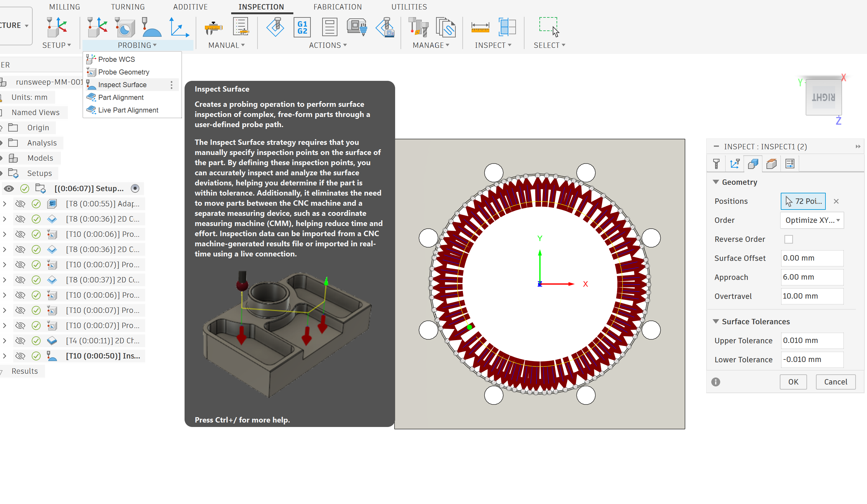Activate the Setup radio button

(x=135, y=188)
